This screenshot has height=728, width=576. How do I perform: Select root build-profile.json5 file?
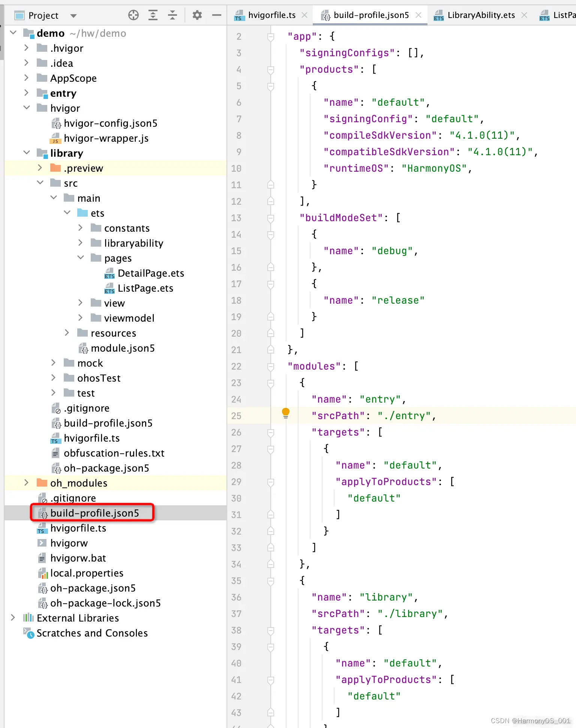click(x=94, y=513)
